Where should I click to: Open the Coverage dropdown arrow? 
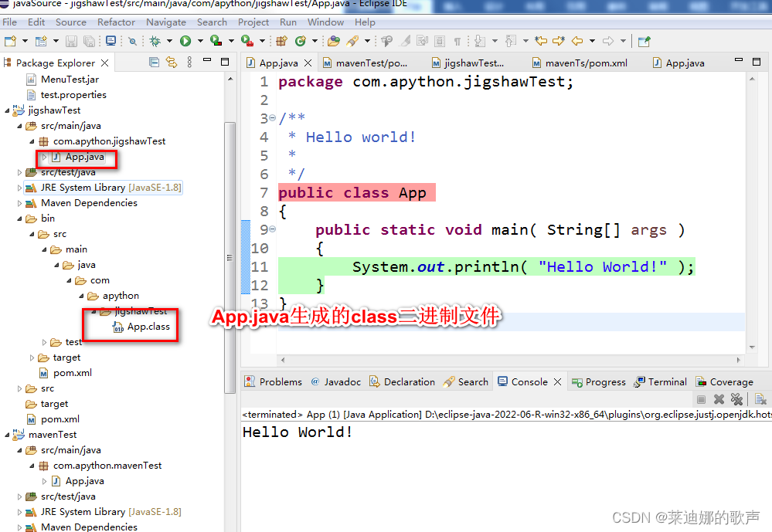tap(231, 41)
